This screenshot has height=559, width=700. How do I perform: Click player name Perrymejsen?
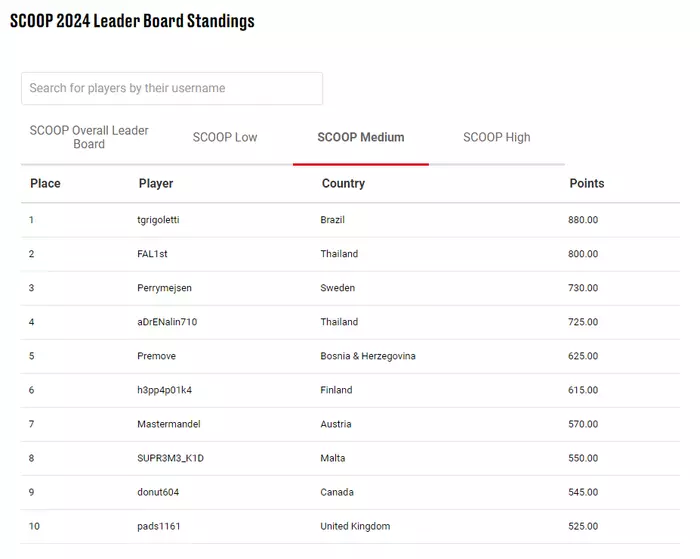(164, 288)
